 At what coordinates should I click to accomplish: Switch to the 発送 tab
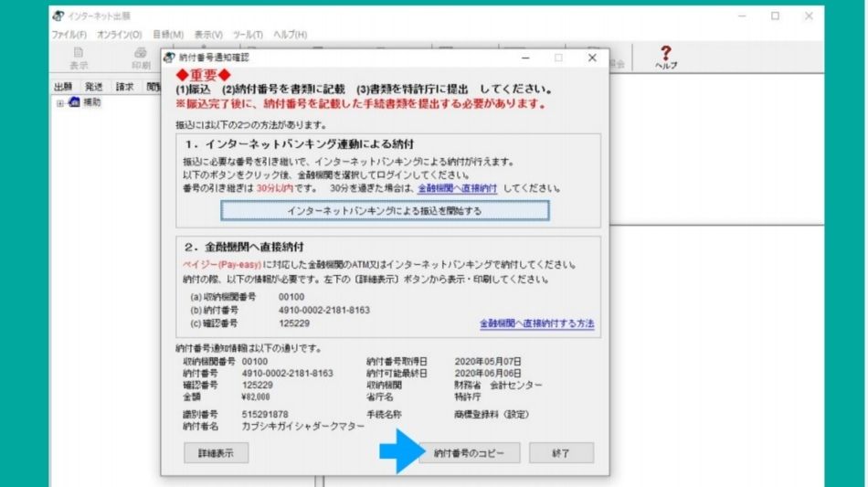click(94, 87)
